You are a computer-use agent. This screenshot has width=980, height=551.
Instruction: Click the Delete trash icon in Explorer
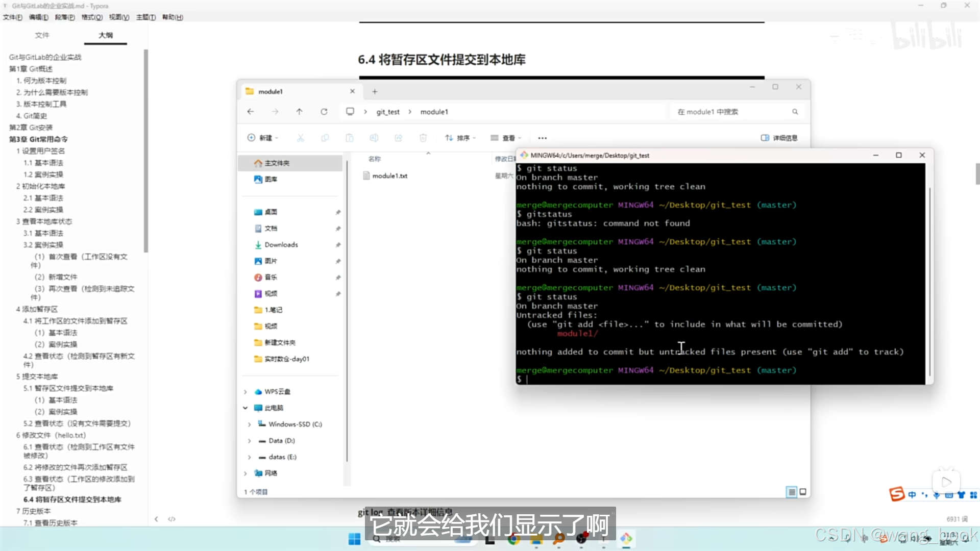tap(423, 138)
